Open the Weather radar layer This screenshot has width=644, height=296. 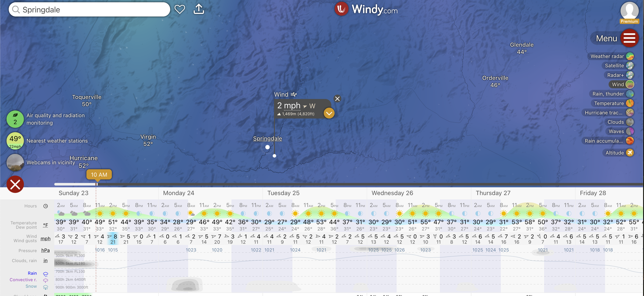pos(630,56)
